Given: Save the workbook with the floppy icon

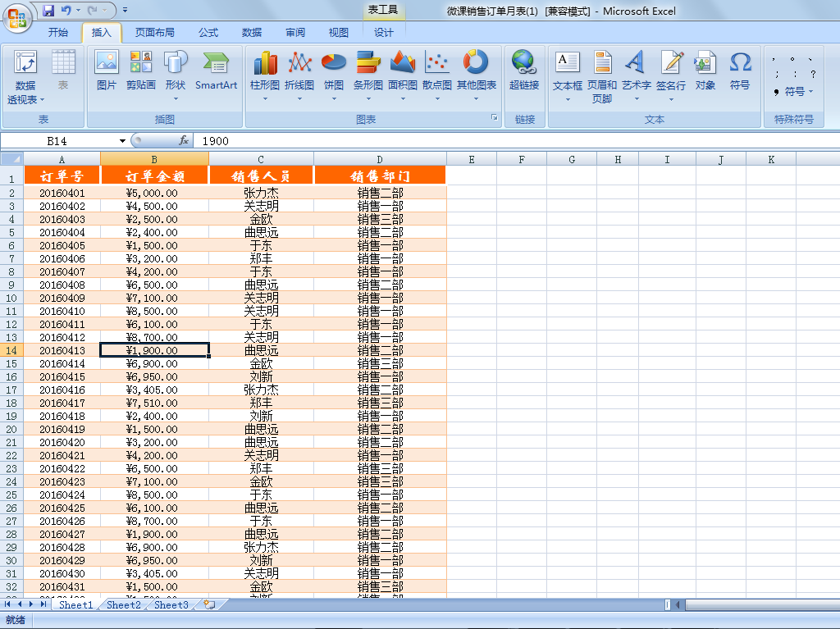Looking at the screenshot, I should [x=48, y=10].
